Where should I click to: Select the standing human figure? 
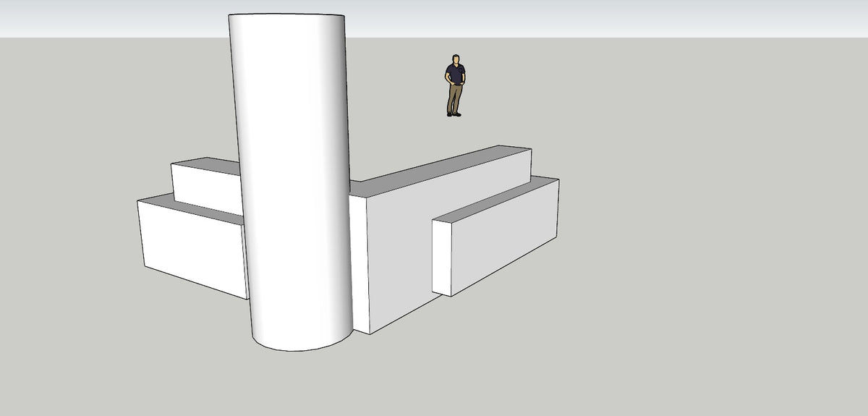pyautogui.click(x=454, y=85)
